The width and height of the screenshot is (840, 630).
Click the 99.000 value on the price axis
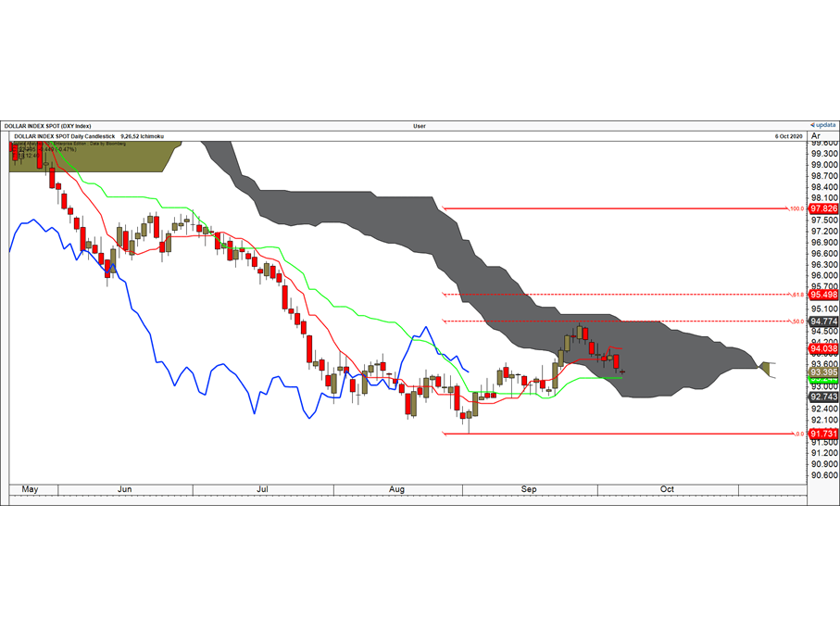[824, 165]
